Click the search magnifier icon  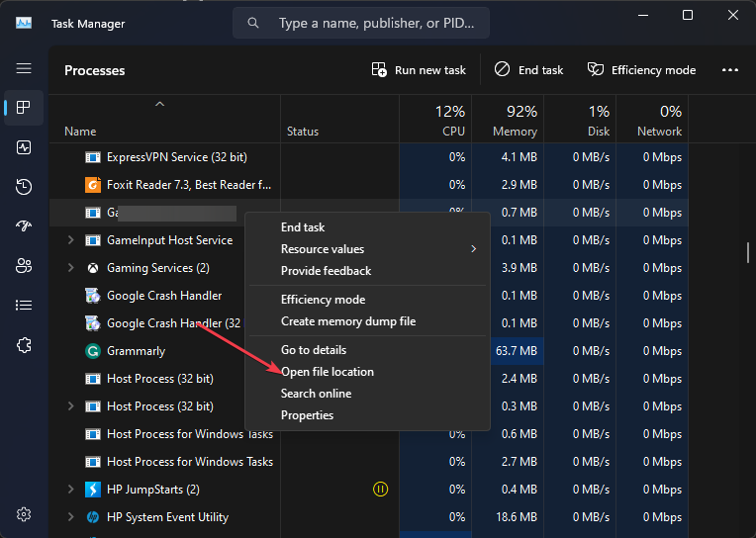pos(253,23)
